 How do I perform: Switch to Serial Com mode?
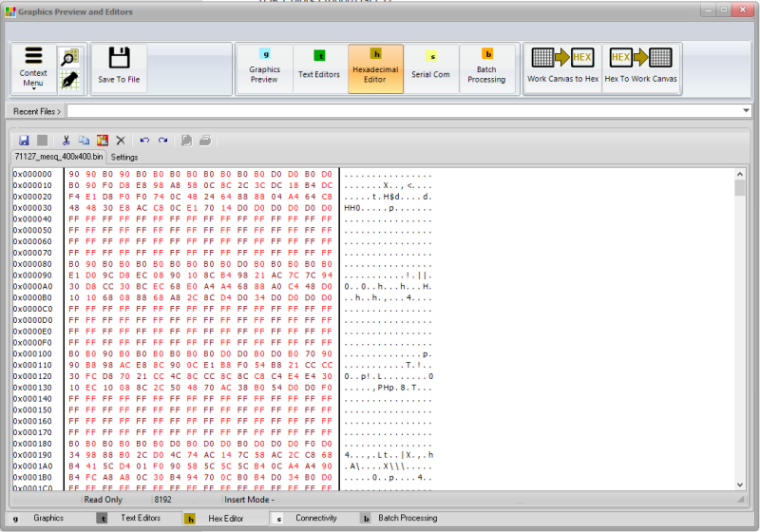[430, 68]
